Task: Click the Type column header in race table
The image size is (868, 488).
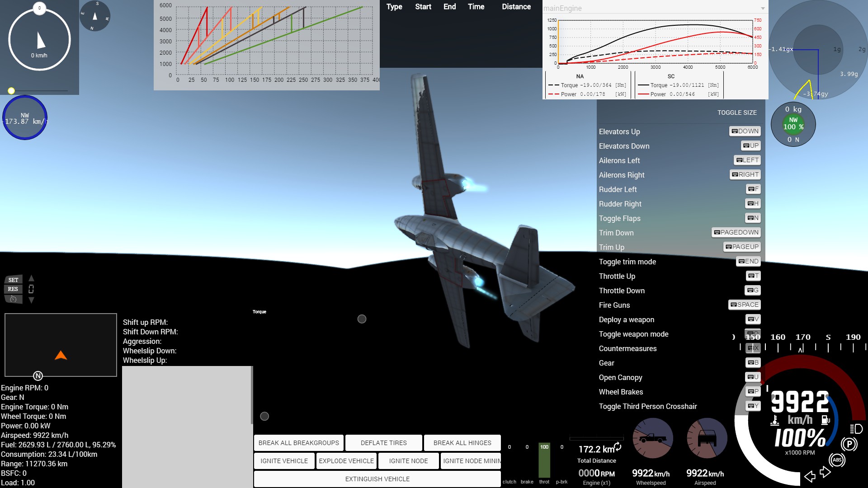Action: (394, 7)
